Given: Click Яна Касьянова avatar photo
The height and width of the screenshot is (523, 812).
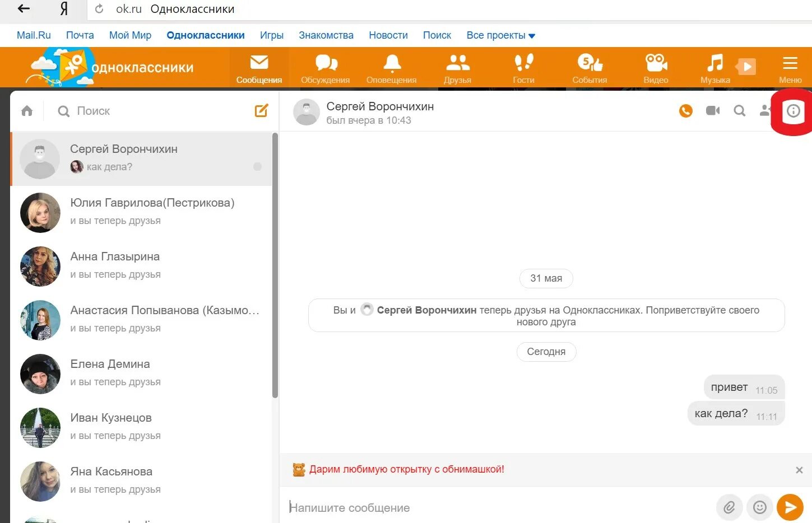Looking at the screenshot, I should pos(40,482).
